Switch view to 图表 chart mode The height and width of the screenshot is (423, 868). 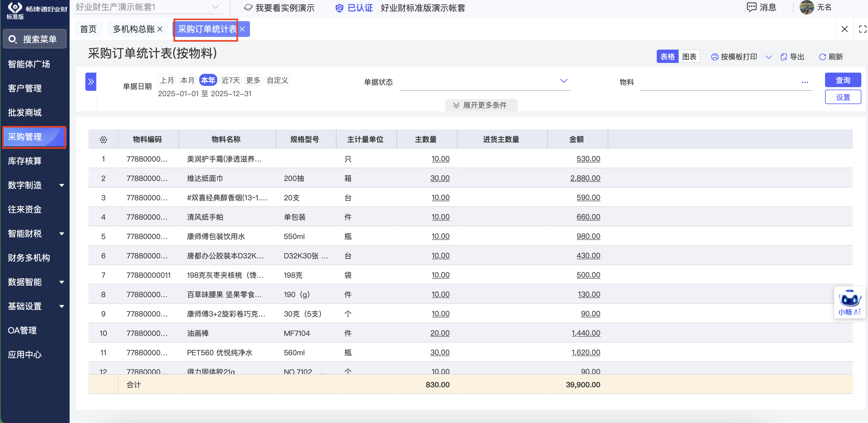[689, 57]
